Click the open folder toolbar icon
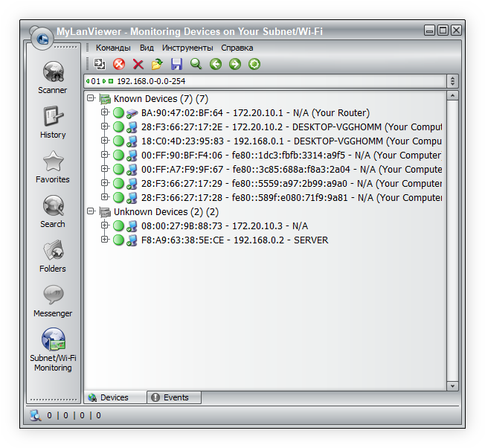This screenshot has height=448, width=485. 157,64
